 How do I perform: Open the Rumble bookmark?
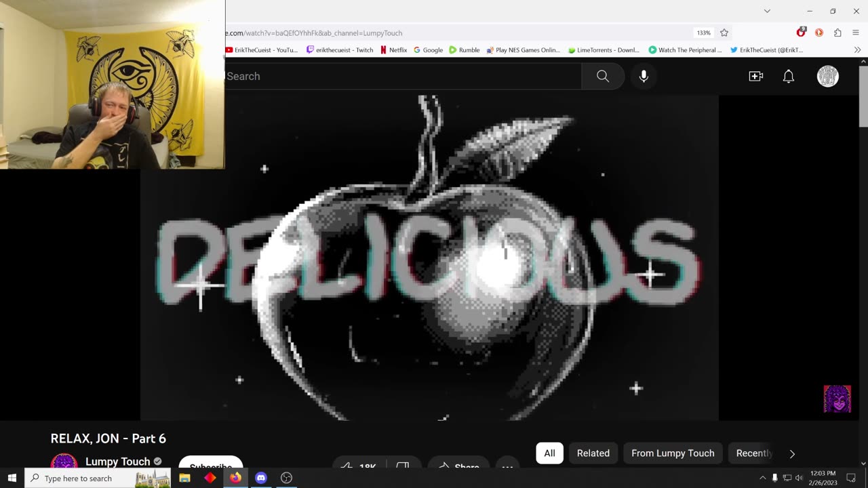[464, 49]
